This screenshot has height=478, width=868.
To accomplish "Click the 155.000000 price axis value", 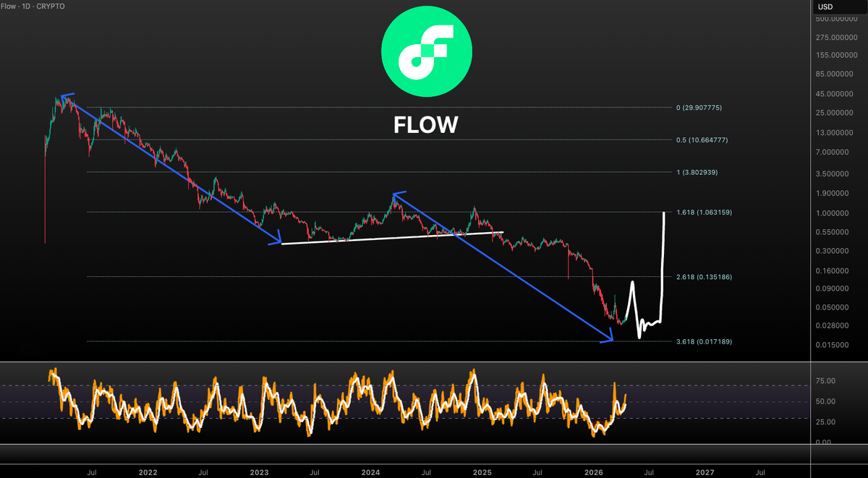I will click(x=836, y=55).
